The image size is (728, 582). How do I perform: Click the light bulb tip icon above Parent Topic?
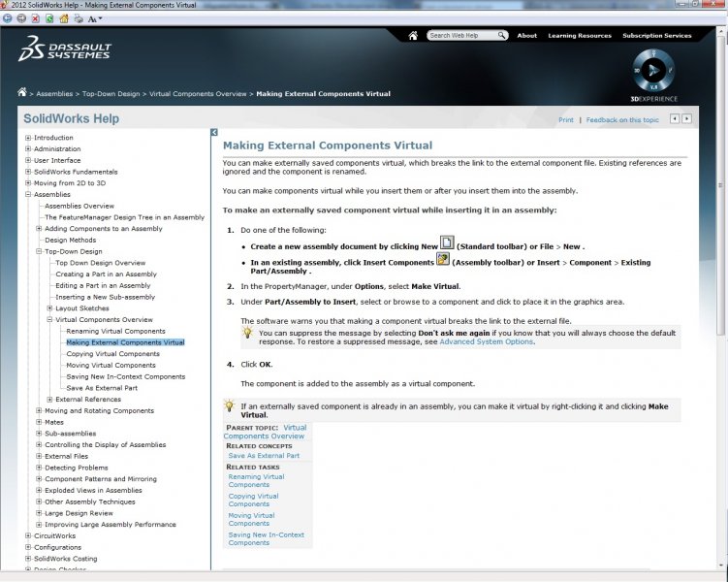tap(230, 405)
